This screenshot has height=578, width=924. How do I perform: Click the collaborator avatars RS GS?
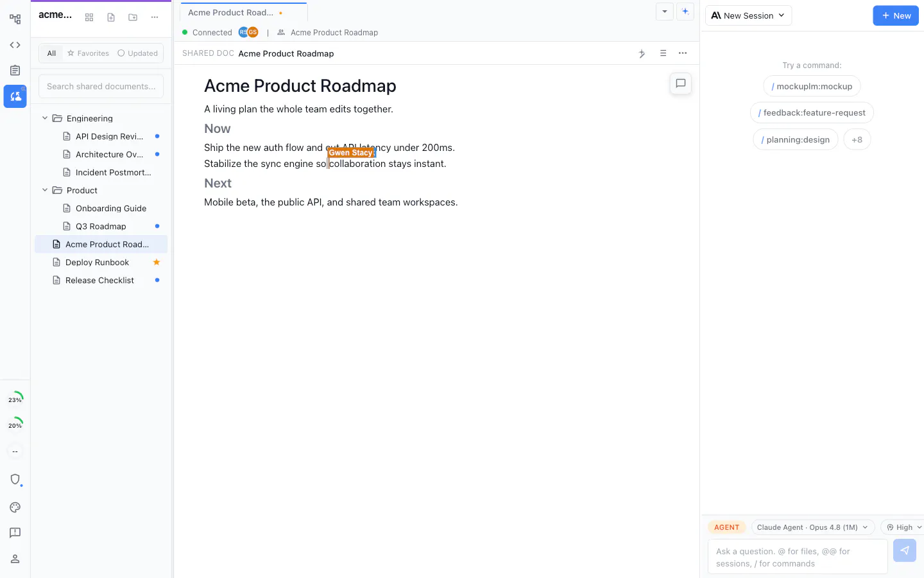point(248,32)
